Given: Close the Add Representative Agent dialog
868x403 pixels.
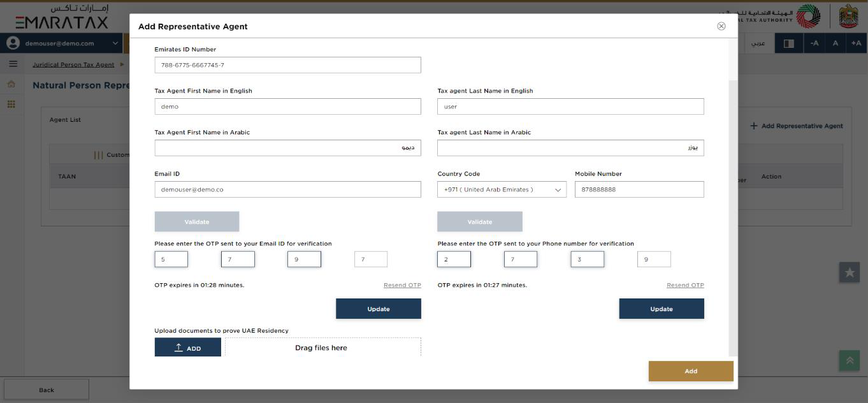Looking at the screenshot, I should [x=721, y=26].
